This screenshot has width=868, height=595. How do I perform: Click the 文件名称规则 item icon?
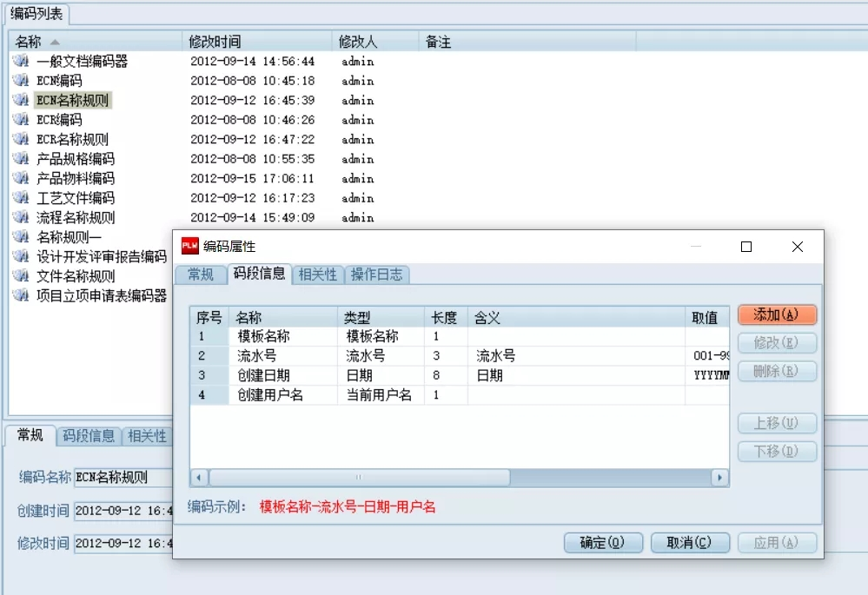point(21,276)
